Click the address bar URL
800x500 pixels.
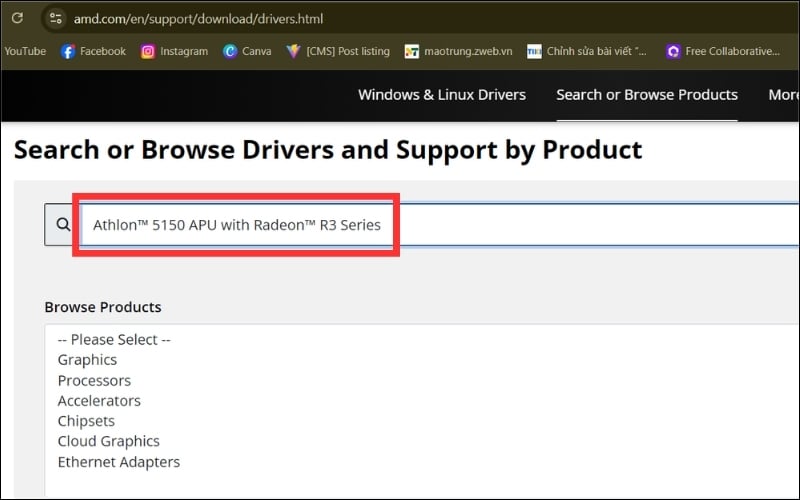pyautogui.click(x=198, y=18)
